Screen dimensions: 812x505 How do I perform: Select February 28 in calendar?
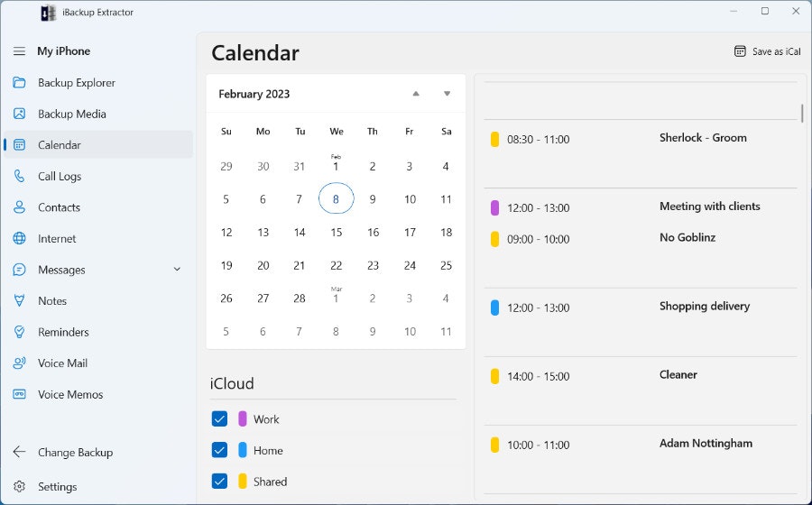click(x=300, y=298)
